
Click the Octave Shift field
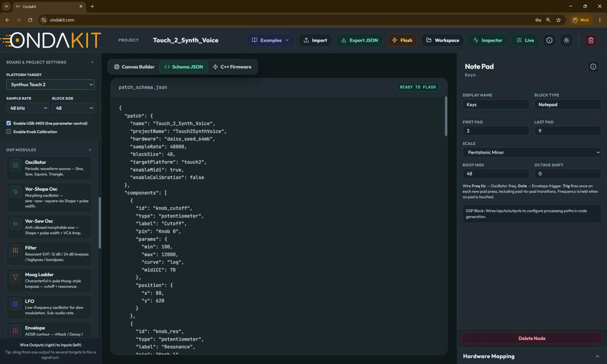[x=568, y=174]
